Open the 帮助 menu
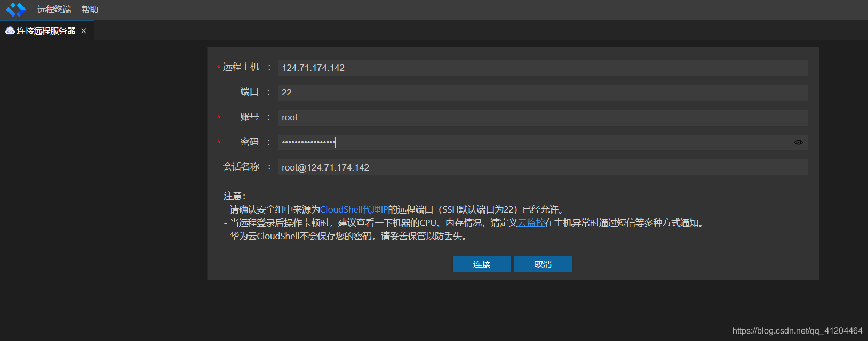The height and width of the screenshot is (341, 868). (x=90, y=10)
